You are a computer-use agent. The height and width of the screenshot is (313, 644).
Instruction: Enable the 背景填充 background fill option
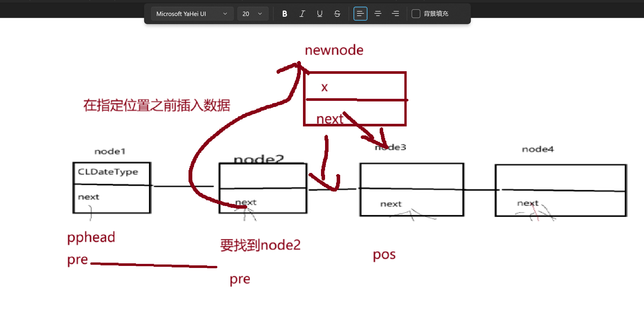click(416, 13)
